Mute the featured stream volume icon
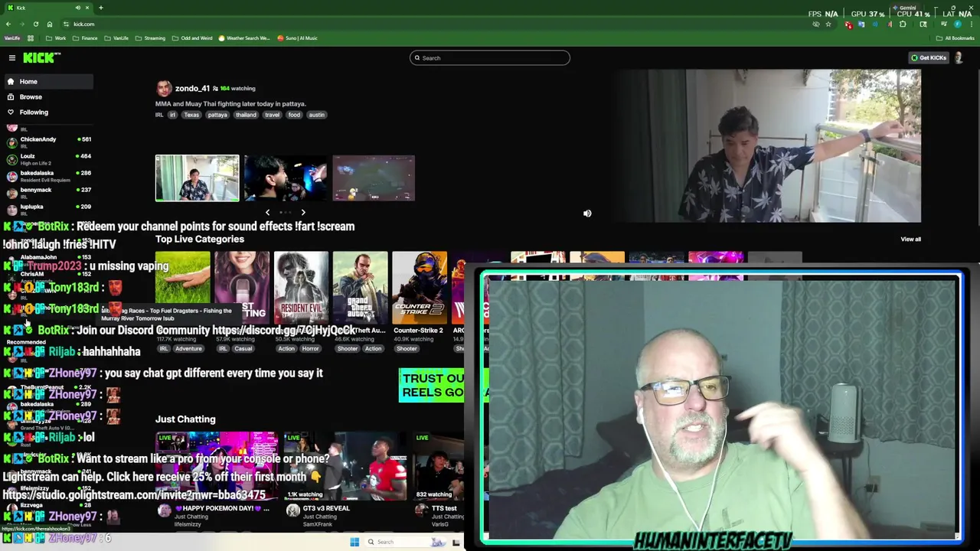The width and height of the screenshot is (980, 551). pos(587,214)
